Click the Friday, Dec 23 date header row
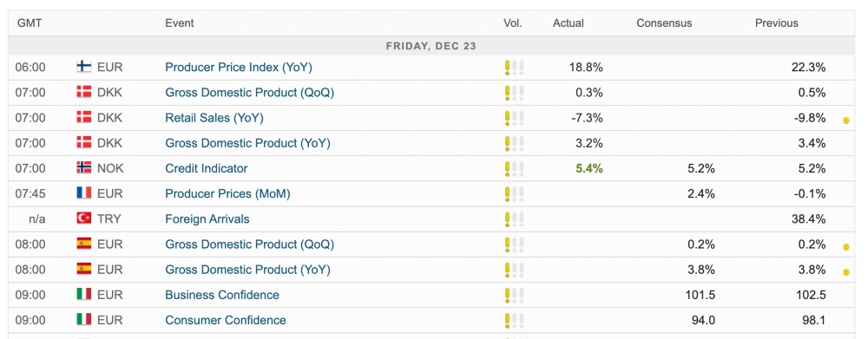Viewport: 868px width, 339px height. (431, 46)
